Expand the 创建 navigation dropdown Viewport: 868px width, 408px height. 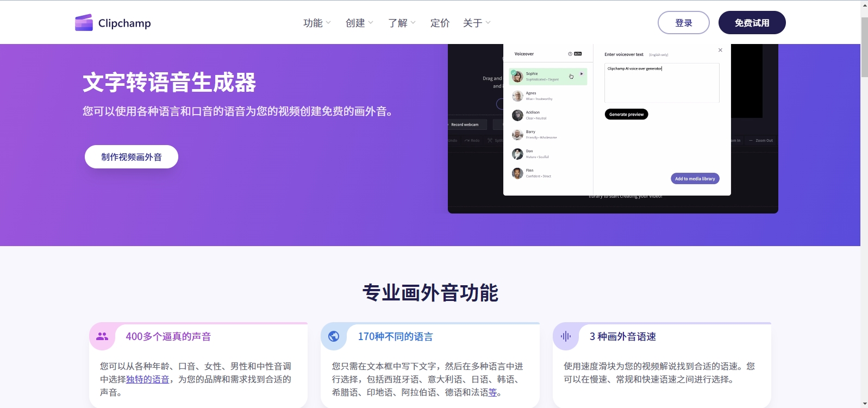[x=359, y=23]
